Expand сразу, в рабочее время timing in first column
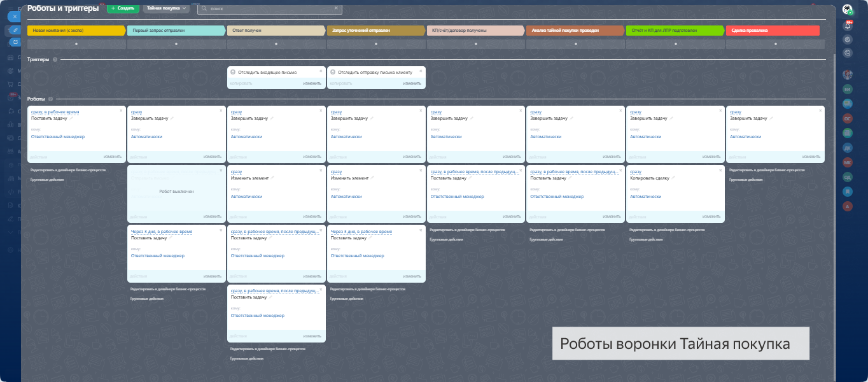 coord(54,112)
